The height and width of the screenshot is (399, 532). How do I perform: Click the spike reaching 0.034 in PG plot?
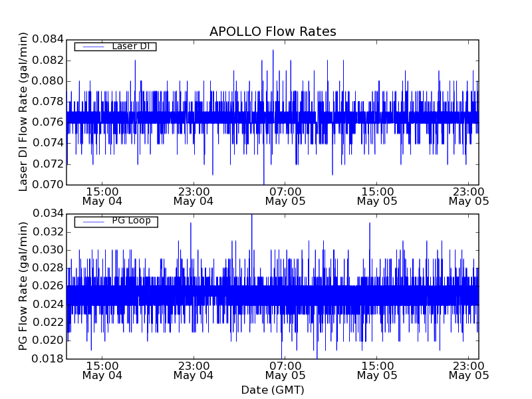click(251, 215)
